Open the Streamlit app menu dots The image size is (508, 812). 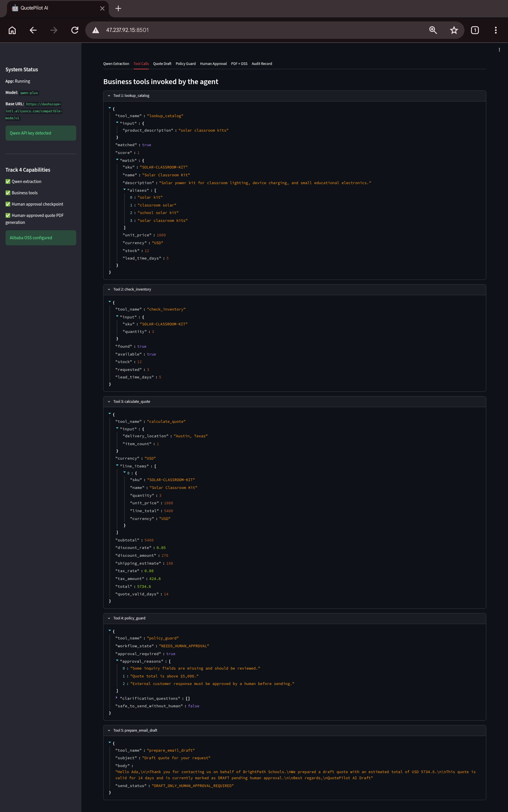[499, 50]
